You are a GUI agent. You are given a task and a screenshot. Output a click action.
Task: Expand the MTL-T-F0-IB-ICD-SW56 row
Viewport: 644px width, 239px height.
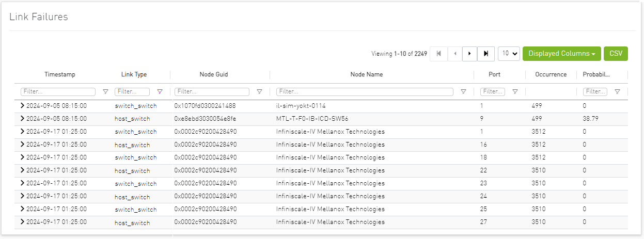tap(22, 118)
